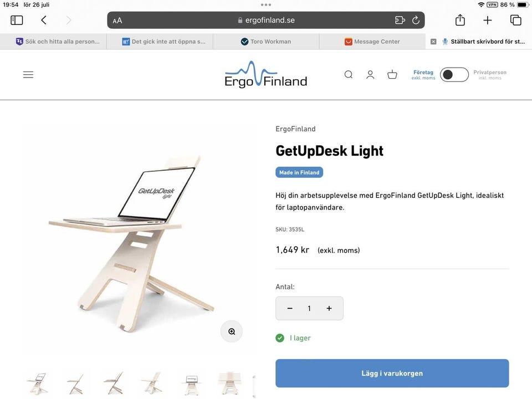
Task: Select the folded desk product thumbnail
Action: (x=76, y=382)
